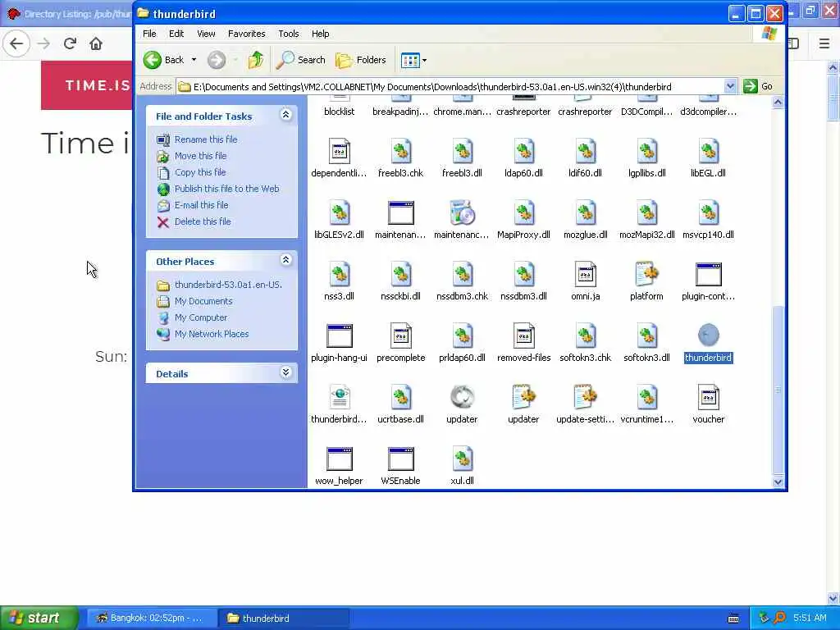Image resolution: width=840 pixels, height=630 pixels.
Task: Click Delete this file link
Action: pyautogui.click(x=203, y=221)
